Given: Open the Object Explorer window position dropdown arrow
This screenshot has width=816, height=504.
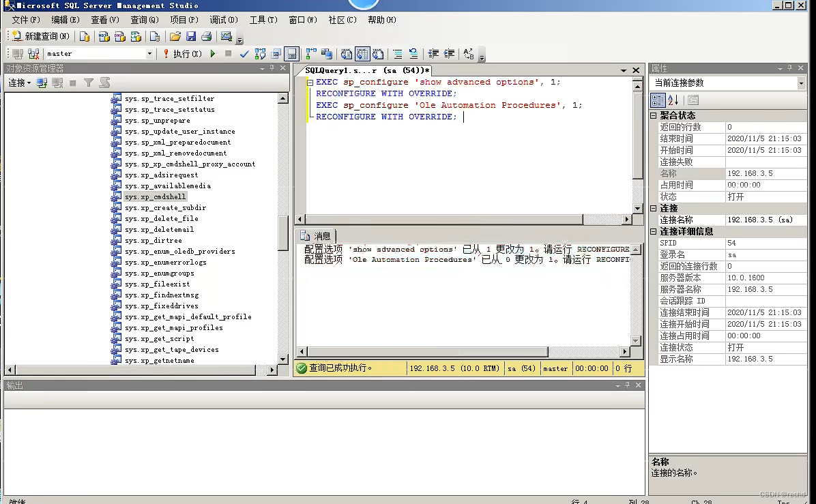Looking at the screenshot, I should 262,68.
